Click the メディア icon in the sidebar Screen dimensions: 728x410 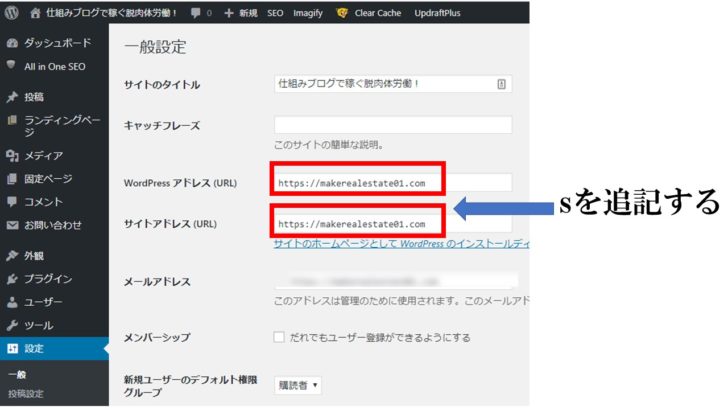pyautogui.click(x=12, y=156)
